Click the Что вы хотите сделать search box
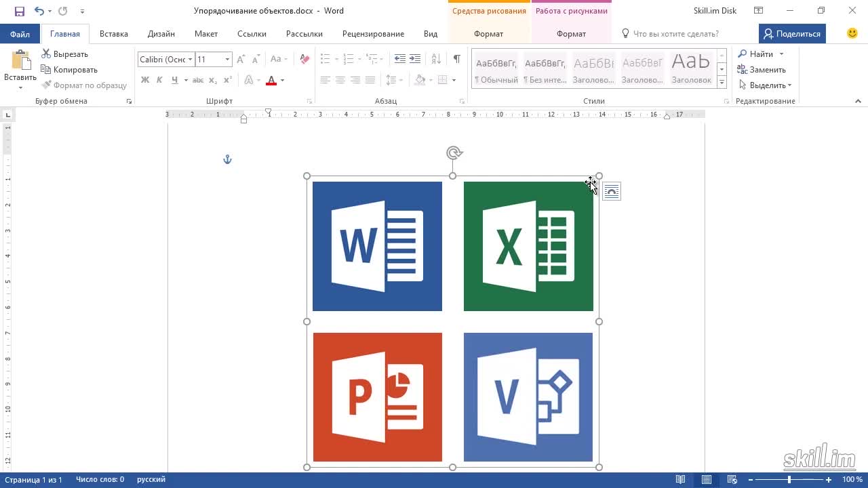 (675, 34)
